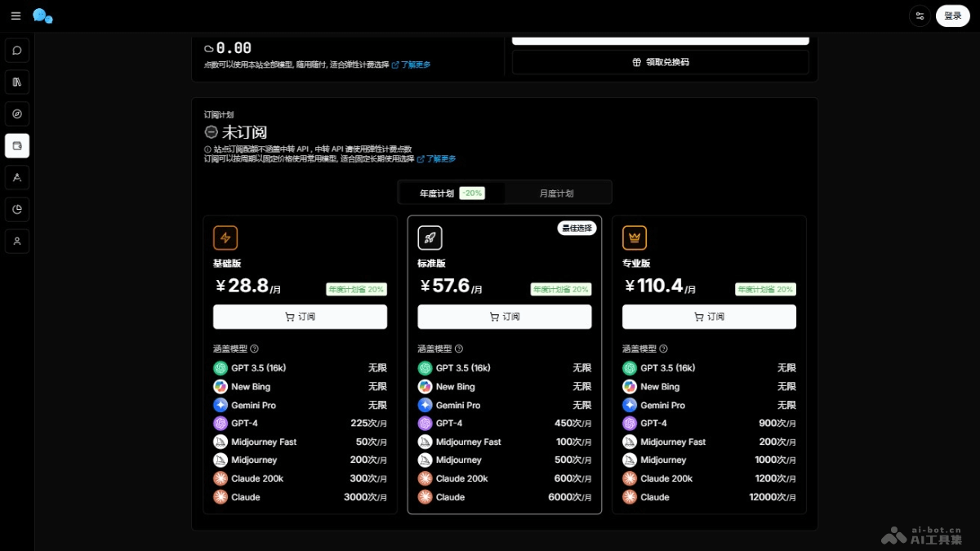Click the 最佳选择 badge on 标准版
The image size is (980, 551).
click(x=576, y=228)
